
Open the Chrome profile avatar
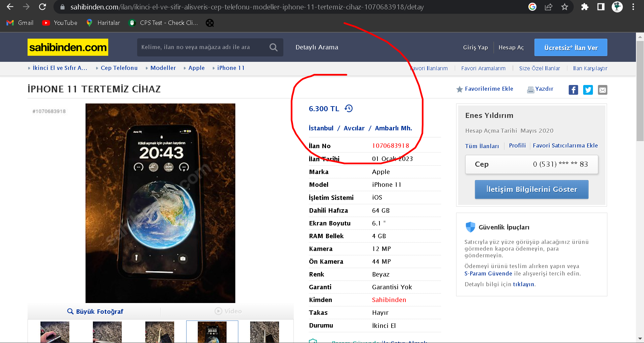pos(617,7)
